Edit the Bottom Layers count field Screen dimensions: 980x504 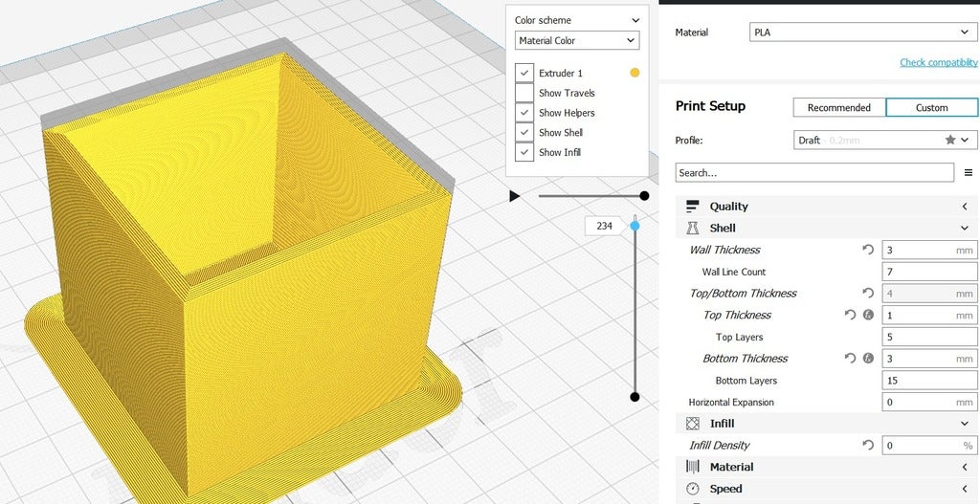coord(929,381)
